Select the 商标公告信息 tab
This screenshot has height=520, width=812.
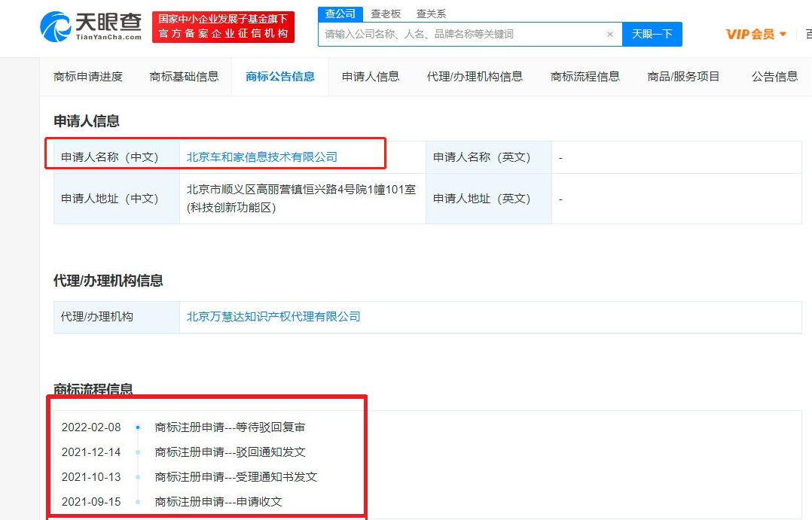(280, 76)
